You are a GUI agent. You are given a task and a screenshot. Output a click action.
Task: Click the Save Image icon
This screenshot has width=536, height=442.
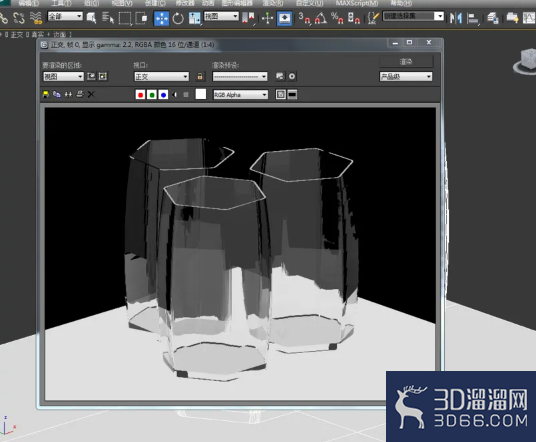click(45, 94)
